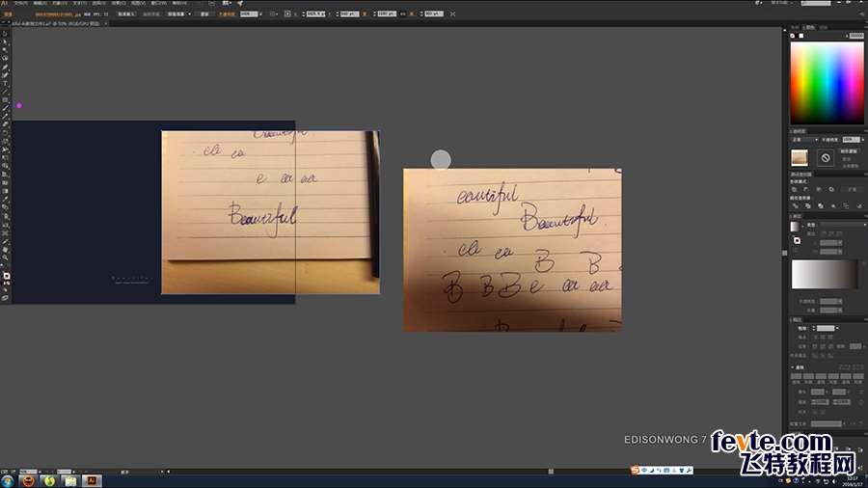
Task: Select the Direct Selection tool
Action: click(5, 41)
